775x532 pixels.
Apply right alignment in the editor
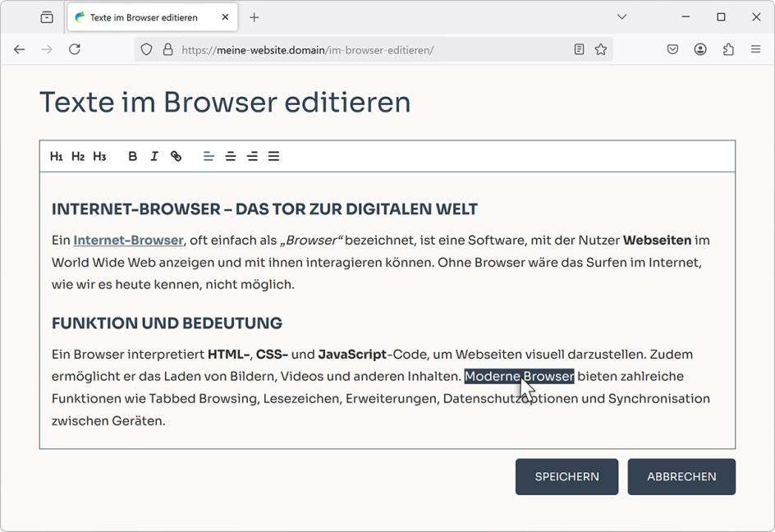252,156
